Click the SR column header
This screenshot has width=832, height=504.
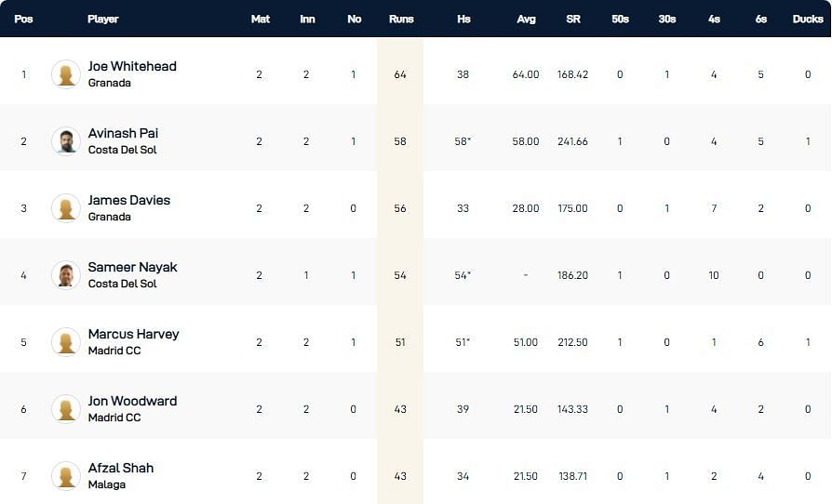[573, 19]
